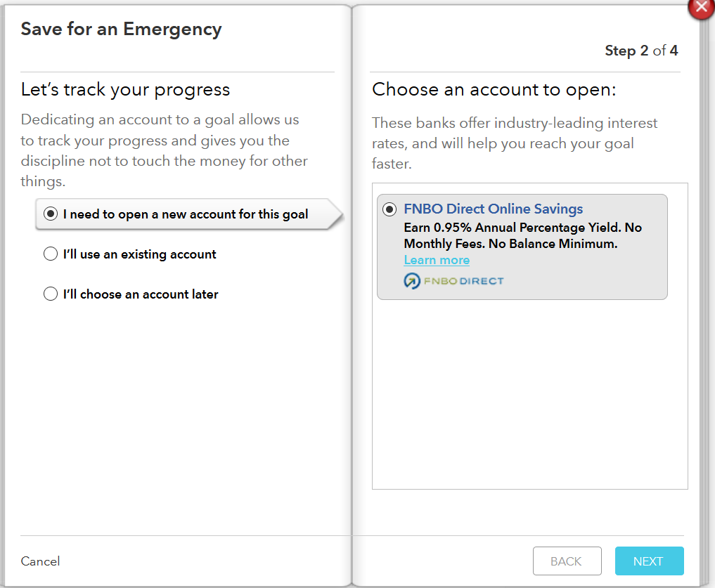Select 'I need to open a new account' radio
Screen dimensions: 715x588
click(51, 214)
